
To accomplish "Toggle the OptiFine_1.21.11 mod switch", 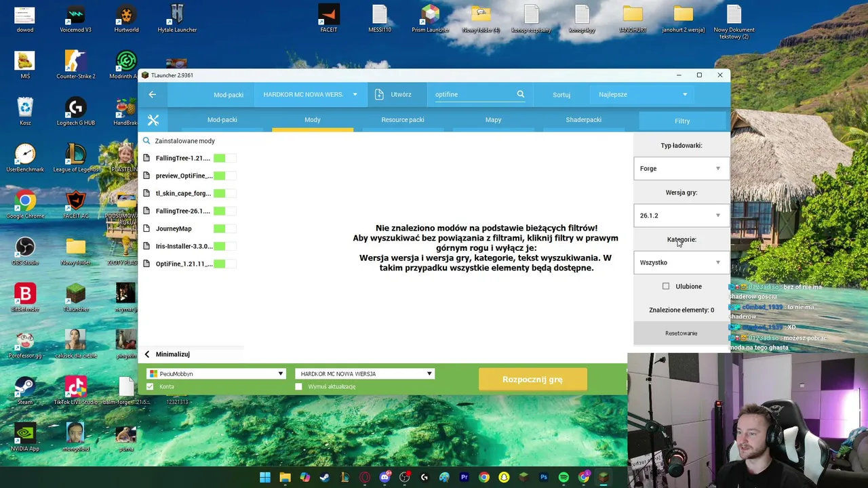I will [x=224, y=264].
